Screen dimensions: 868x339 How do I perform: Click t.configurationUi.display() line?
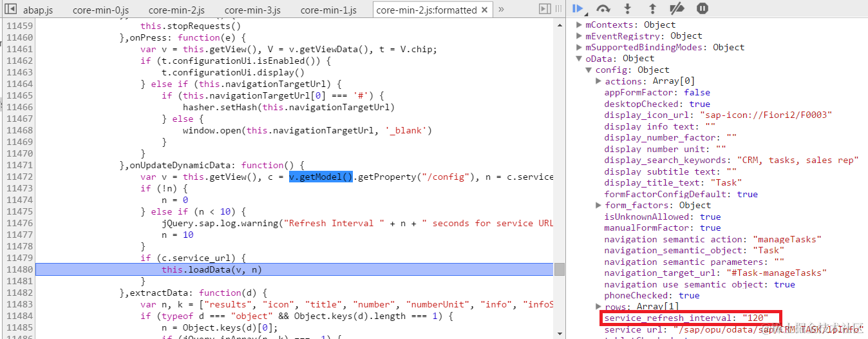(232, 72)
